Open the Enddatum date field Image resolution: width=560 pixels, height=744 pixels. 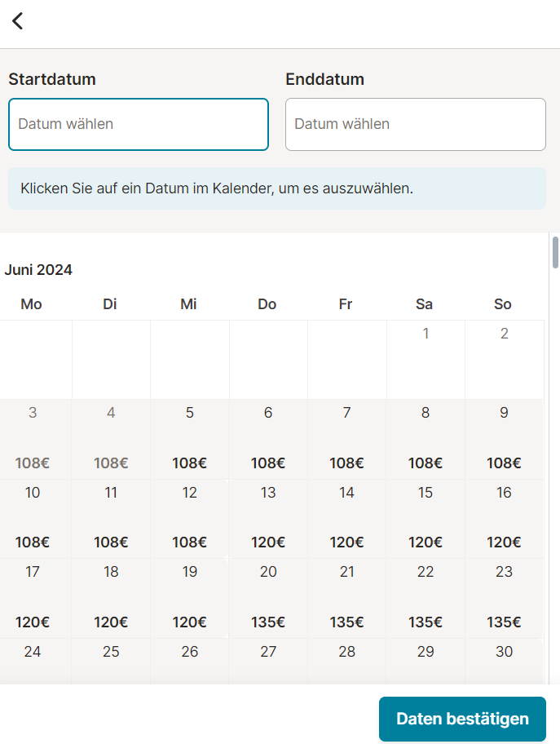pos(416,124)
